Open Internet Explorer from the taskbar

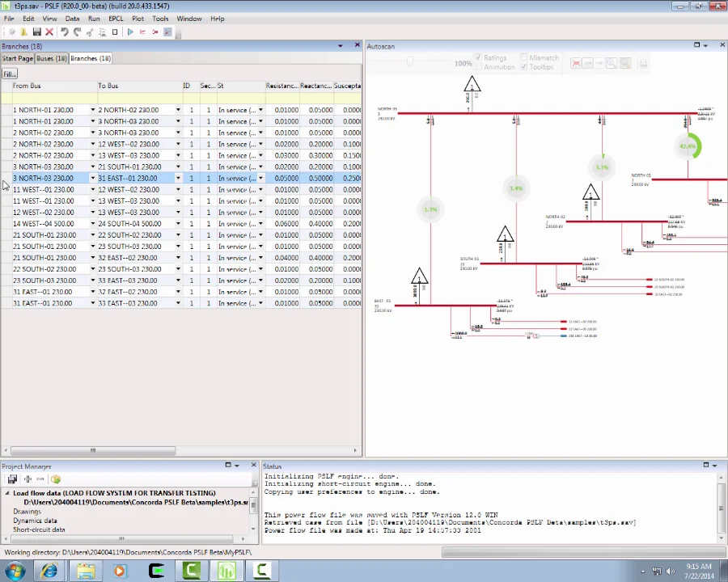[49, 571]
